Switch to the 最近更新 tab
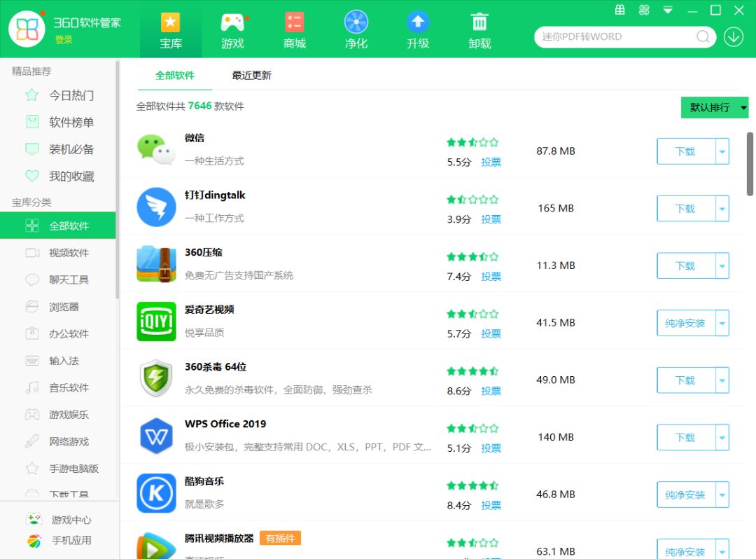 tap(252, 76)
